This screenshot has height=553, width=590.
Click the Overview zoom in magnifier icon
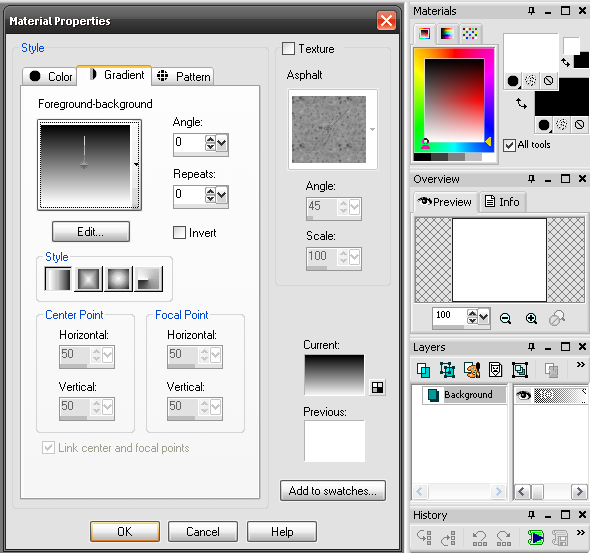point(531,319)
